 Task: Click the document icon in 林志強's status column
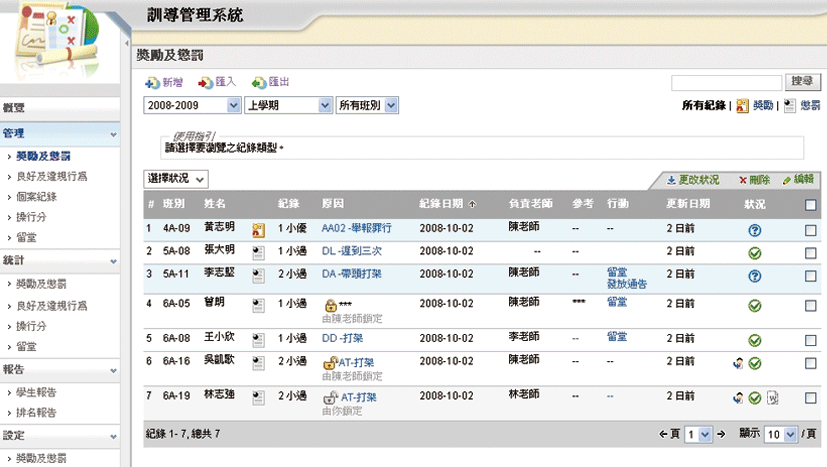(772, 398)
